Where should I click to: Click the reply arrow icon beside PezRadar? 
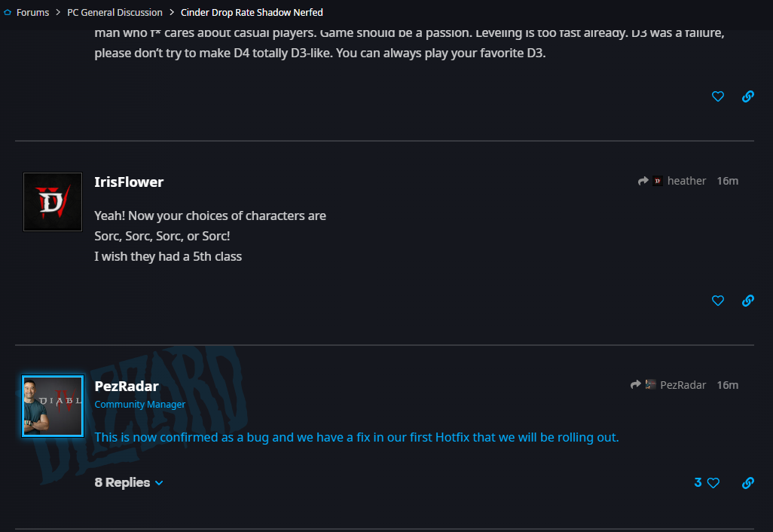636,385
